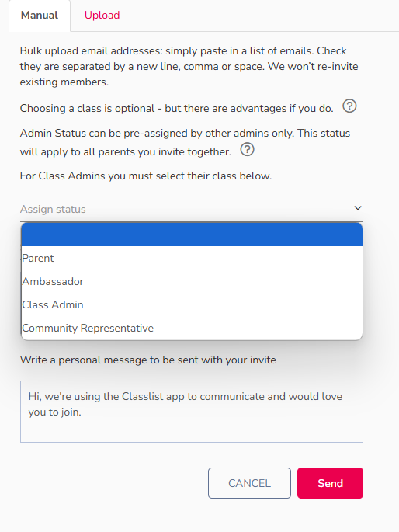399x532 pixels.
Task: Send the invitation with Send button
Action: pos(330,483)
